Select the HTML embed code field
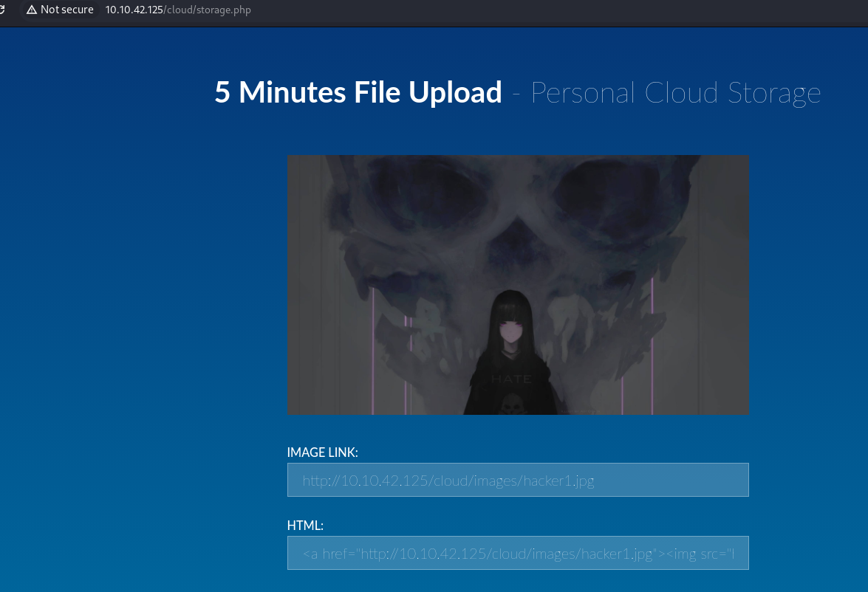 pos(517,553)
